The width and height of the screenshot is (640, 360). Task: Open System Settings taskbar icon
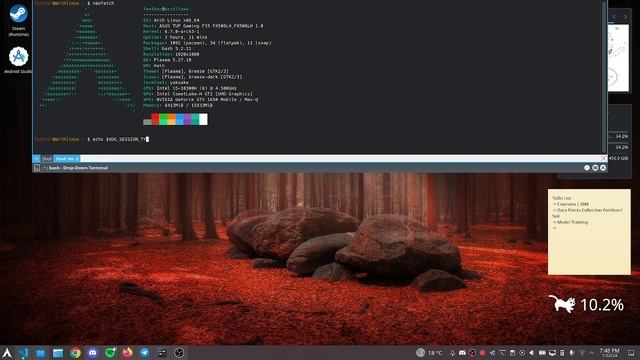tap(162, 353)
